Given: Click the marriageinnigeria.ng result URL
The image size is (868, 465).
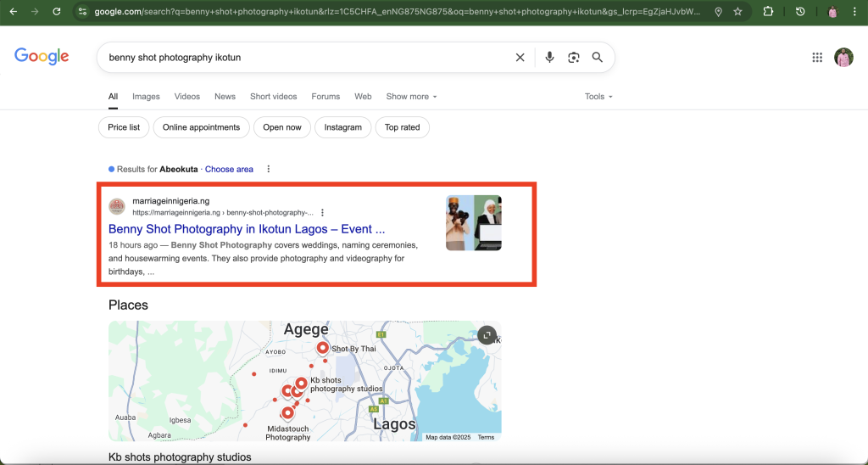Looking at the screenshot, I should (223, 212).
